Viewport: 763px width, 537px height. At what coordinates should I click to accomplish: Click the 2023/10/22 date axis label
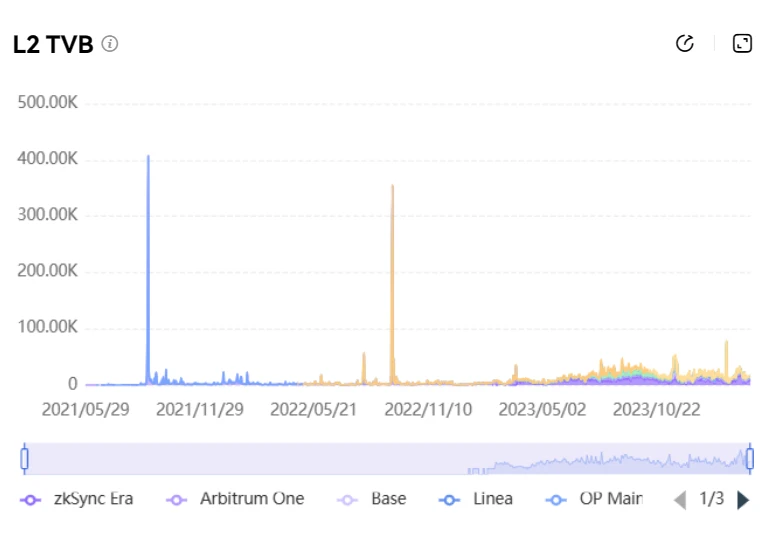click(656, 409)
